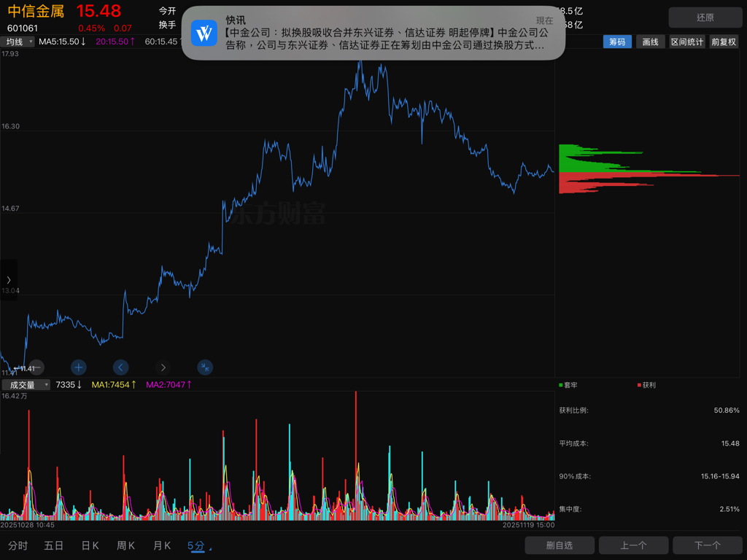
Task: Click the MA1:7454 volume label
Action: click(114, 385)
